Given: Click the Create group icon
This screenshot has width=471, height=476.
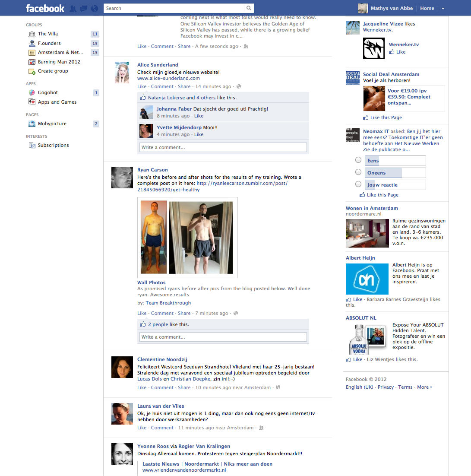Looking at the screenshot, I should [x=32, y=71].
